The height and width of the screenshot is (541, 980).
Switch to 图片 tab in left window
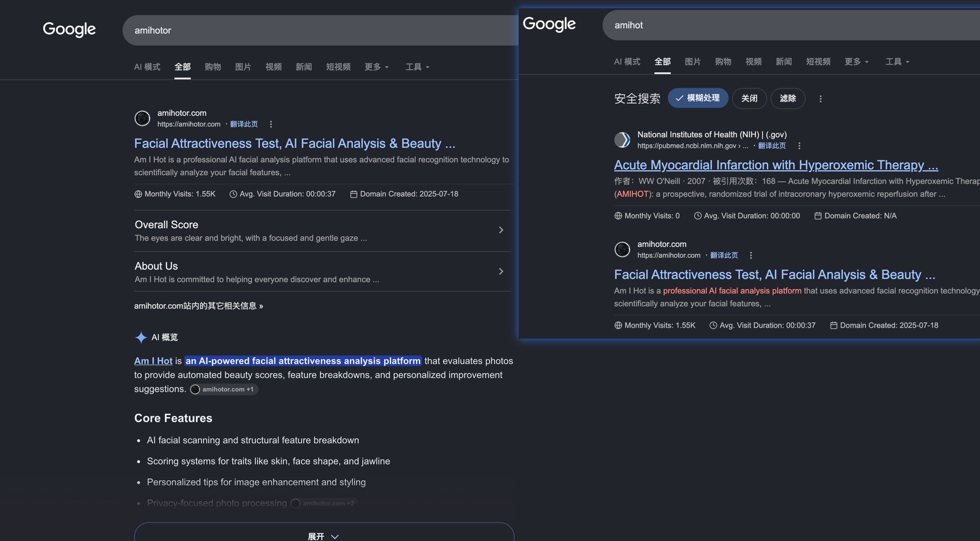tap(243, 67)
